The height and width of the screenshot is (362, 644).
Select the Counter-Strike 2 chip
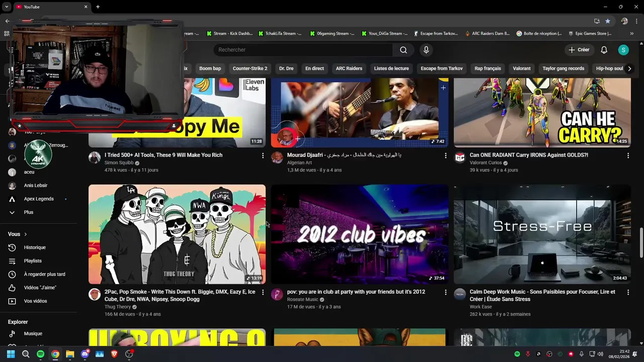click(250, 68)
